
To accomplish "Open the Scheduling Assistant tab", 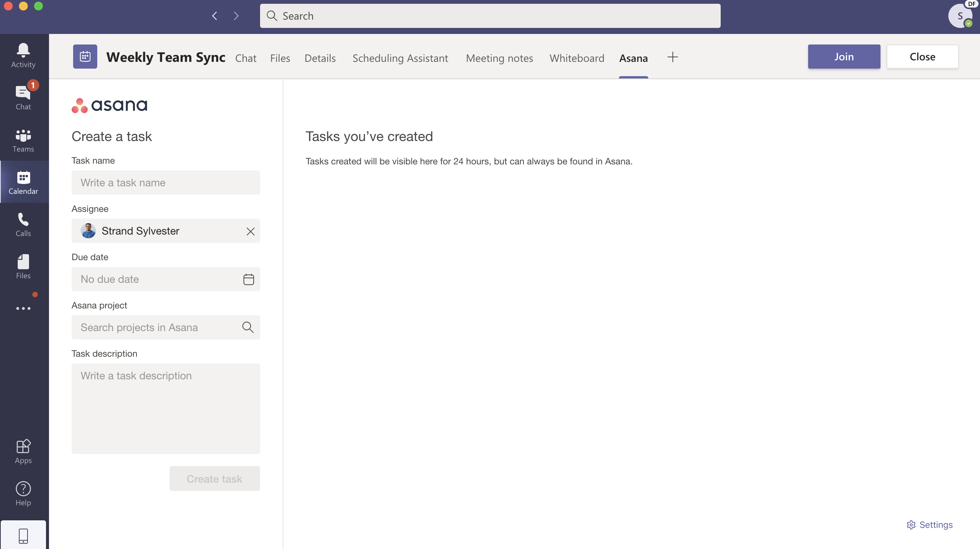I will pyautogui.click(x=400, y=57).
